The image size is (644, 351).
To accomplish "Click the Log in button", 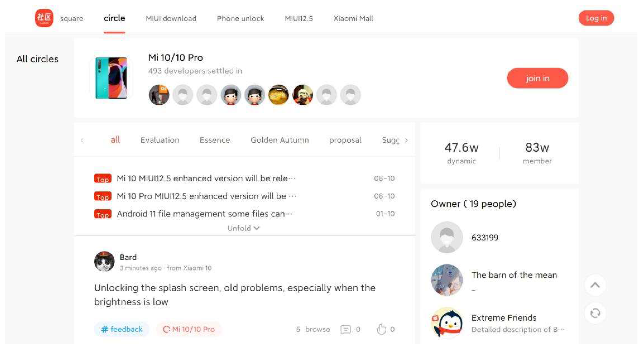I will [596, 18].
